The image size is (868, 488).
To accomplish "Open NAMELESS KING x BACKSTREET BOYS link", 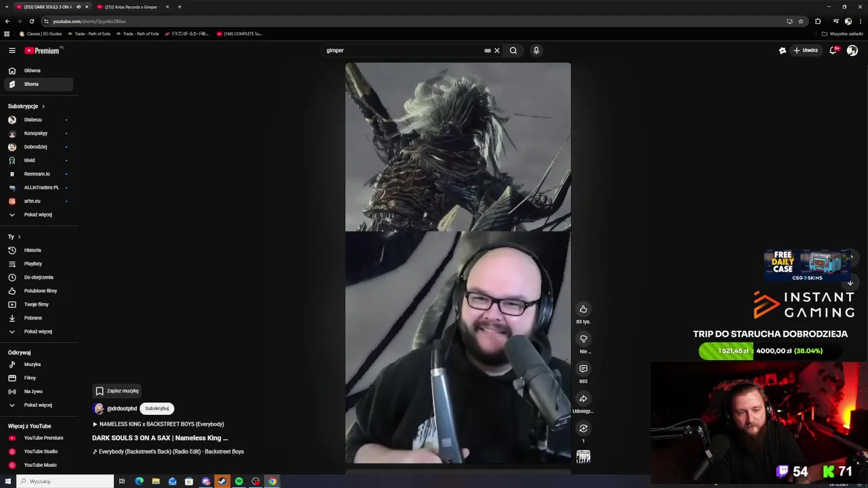I will (x=158, y=424).
